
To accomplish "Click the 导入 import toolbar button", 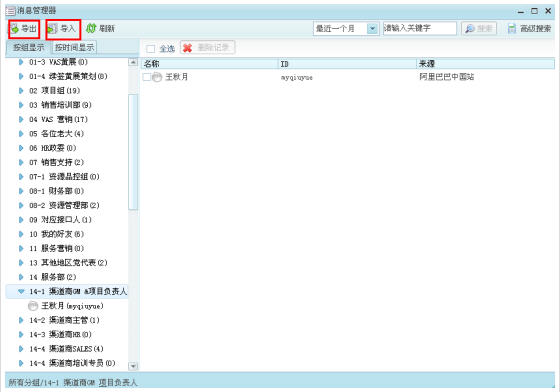I will click(x=63, y=29).
